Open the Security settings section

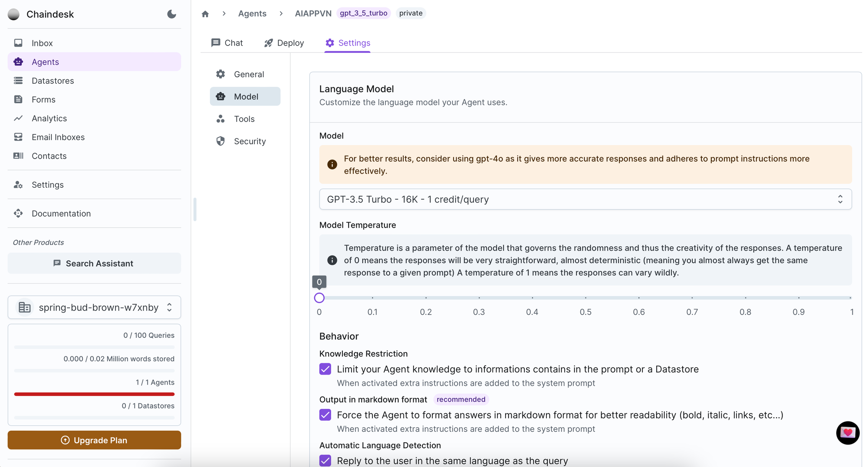click(x=245, y=141)
